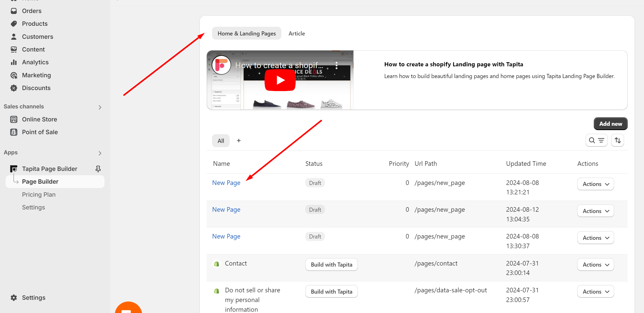Viewport: 644px width, 313px height.
Task: Add a new view with the plus button
Action: pos(239,141)
